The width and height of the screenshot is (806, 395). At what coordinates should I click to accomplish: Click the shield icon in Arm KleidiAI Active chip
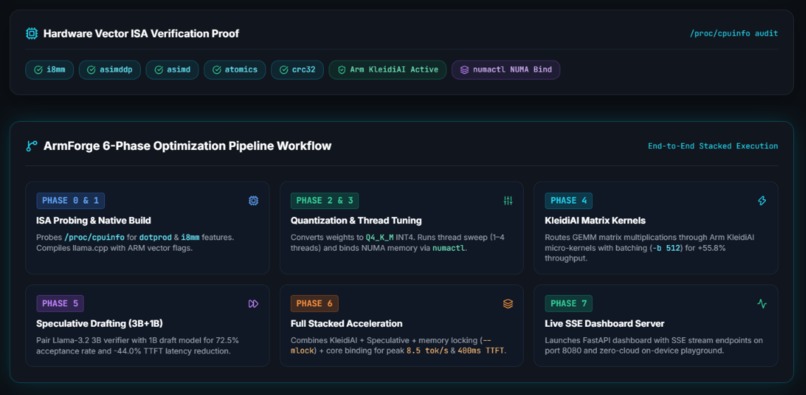341,70
